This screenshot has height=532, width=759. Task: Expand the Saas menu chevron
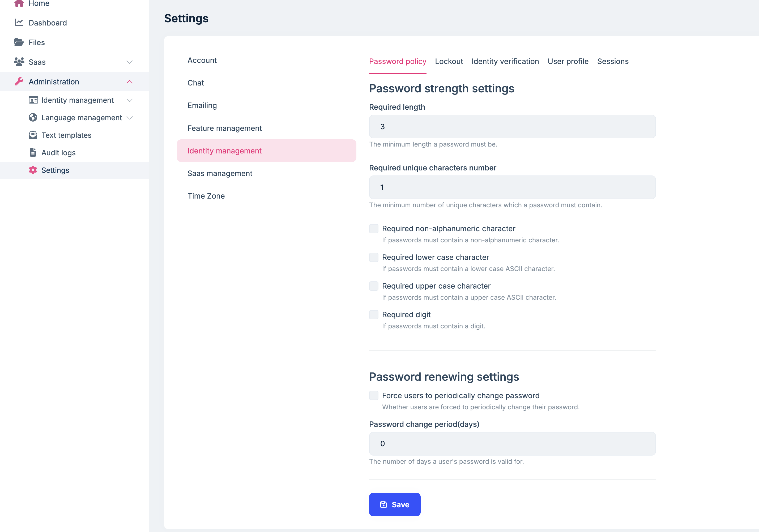coord(130,62)
